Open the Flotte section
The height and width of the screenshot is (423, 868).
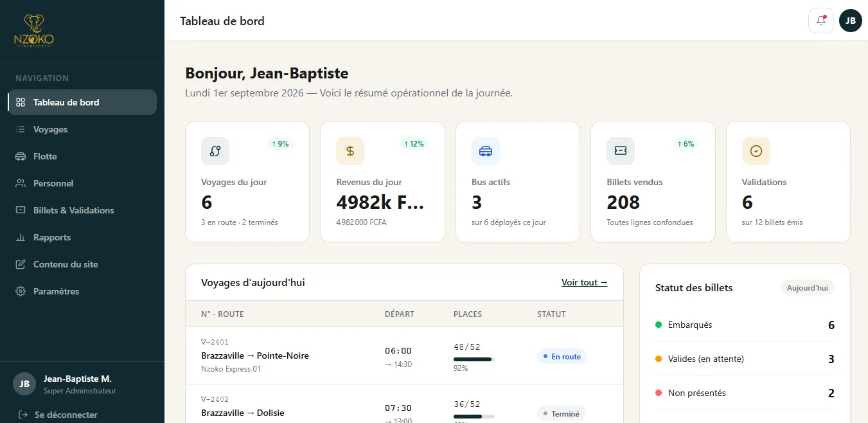82,156
